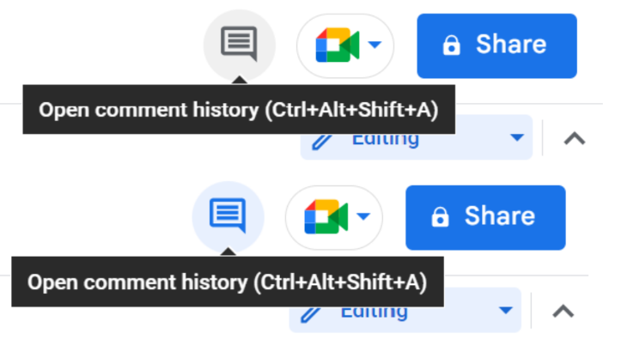
Task: Click tooltip text below the blue comment icon
Action: tap(228, 282)
